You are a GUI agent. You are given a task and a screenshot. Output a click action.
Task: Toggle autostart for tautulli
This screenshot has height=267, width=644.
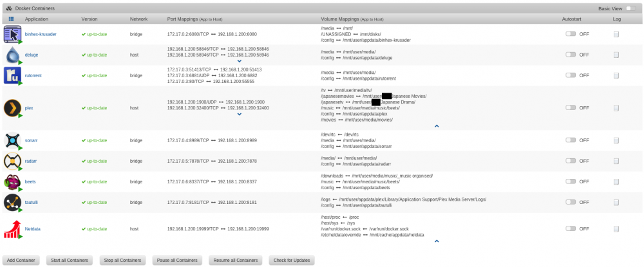pyautogui.click(x=571, y=202)
